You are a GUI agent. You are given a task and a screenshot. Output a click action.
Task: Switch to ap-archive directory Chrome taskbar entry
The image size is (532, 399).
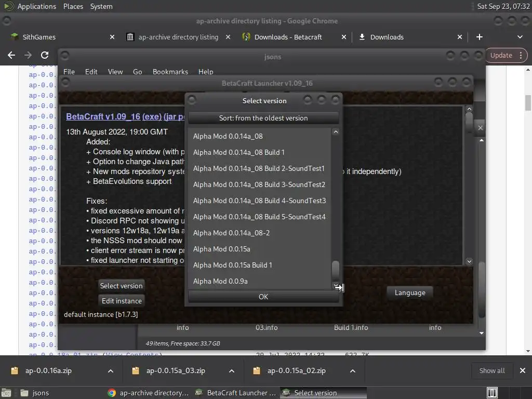[148, 393]
